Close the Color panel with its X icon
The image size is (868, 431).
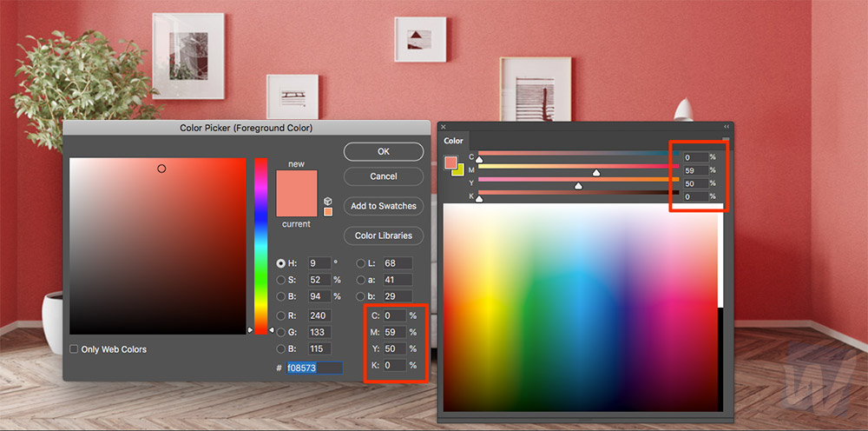(444, 127)
